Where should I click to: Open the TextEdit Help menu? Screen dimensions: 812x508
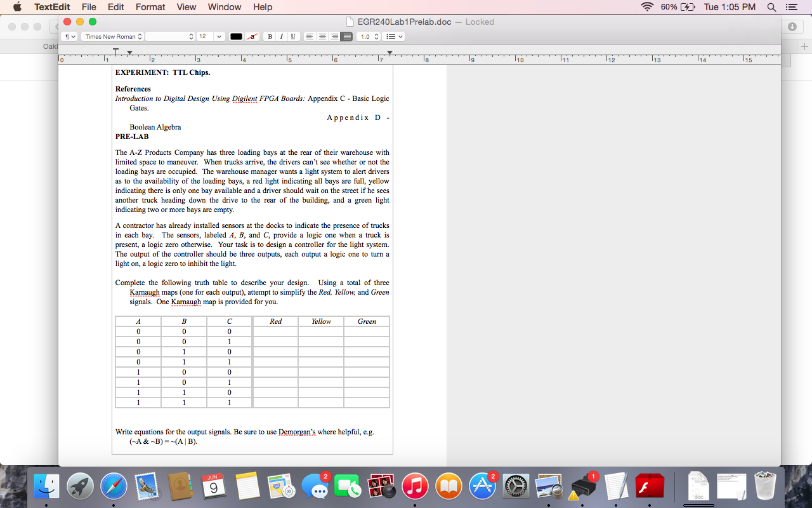(x=263, y=7)
